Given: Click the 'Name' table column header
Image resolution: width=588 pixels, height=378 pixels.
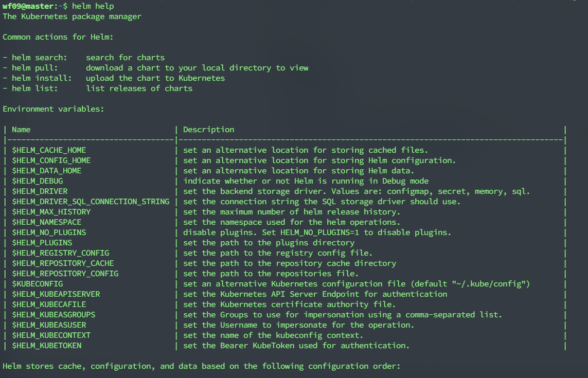Looking at the screenshot, I should (x=21, y=130).
